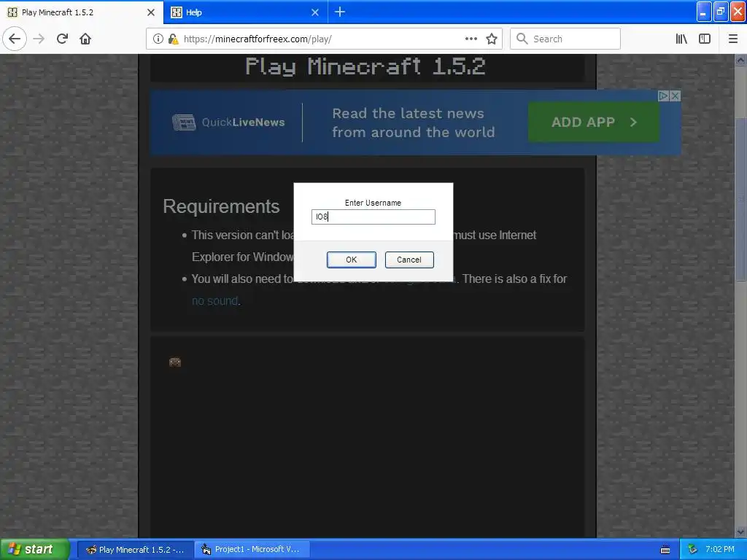Click 'Read the latest news' ad text

tap(408, 113)
